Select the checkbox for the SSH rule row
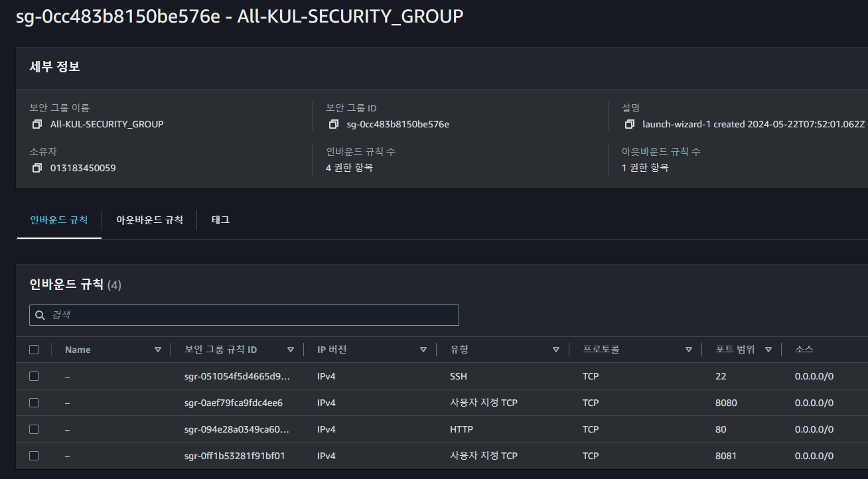868x479 pixels. coord(34,376)
